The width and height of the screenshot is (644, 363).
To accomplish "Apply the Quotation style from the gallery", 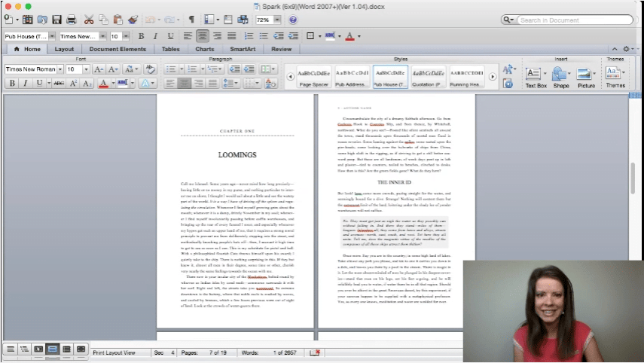I will point(428,76).
